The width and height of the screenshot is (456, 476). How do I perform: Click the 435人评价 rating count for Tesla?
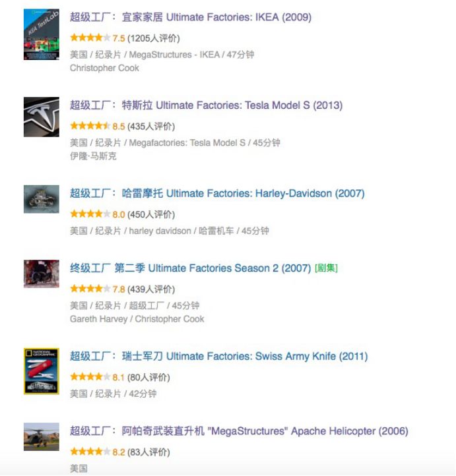pyautogui.click(x=150, y=127)
